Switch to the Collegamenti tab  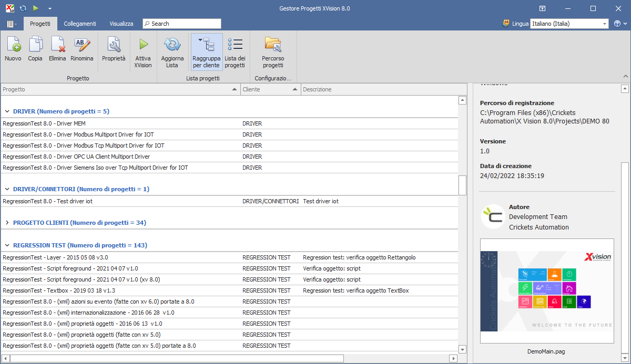coord(80,24)
